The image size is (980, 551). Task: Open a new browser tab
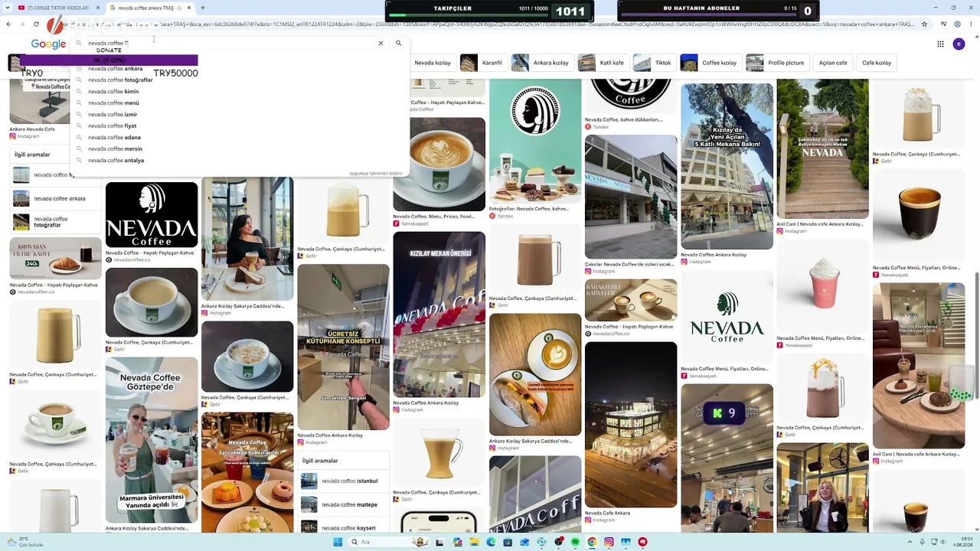click(203, 8)
